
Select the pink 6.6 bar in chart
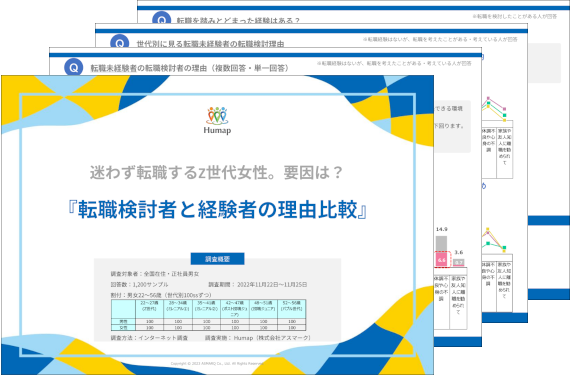point(441,260)
